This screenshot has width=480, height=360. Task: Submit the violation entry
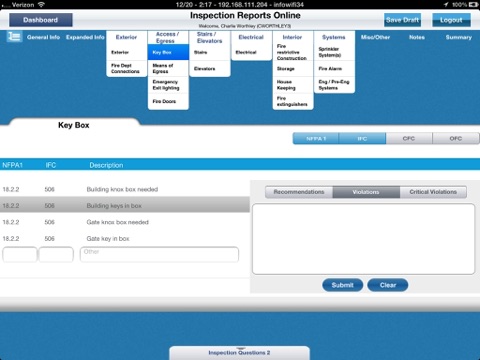pyautogui.click(x=343, y=285)
